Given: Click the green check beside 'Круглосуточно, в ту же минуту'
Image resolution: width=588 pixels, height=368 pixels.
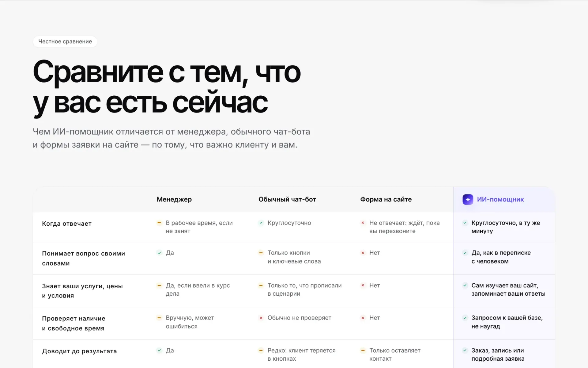Looking at the screenshot, I should click(x=465, y=223).
